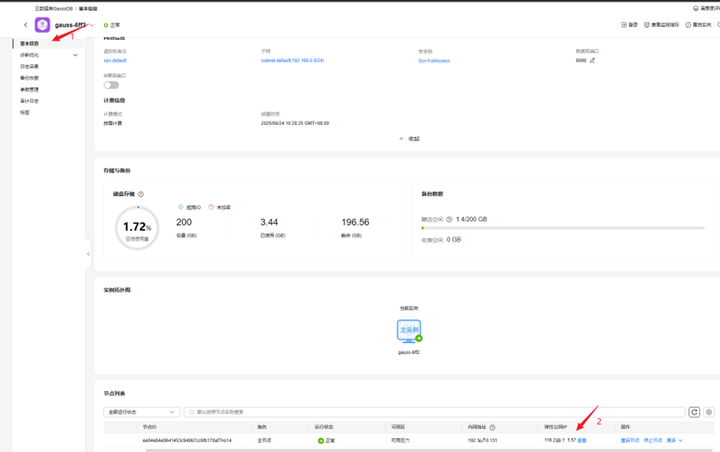
Task: Open the 全部运行状态 filter dropdown
Action: pyautogui.click(x=141, y=412)
